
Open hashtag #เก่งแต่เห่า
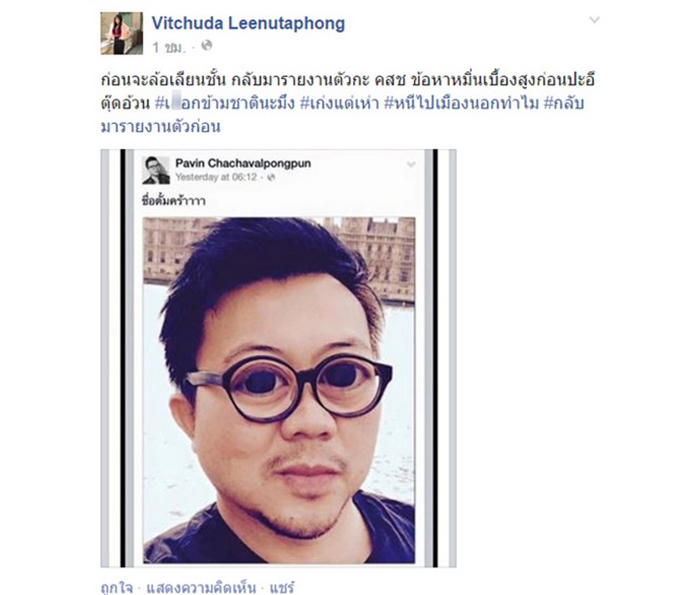point(340,103)
